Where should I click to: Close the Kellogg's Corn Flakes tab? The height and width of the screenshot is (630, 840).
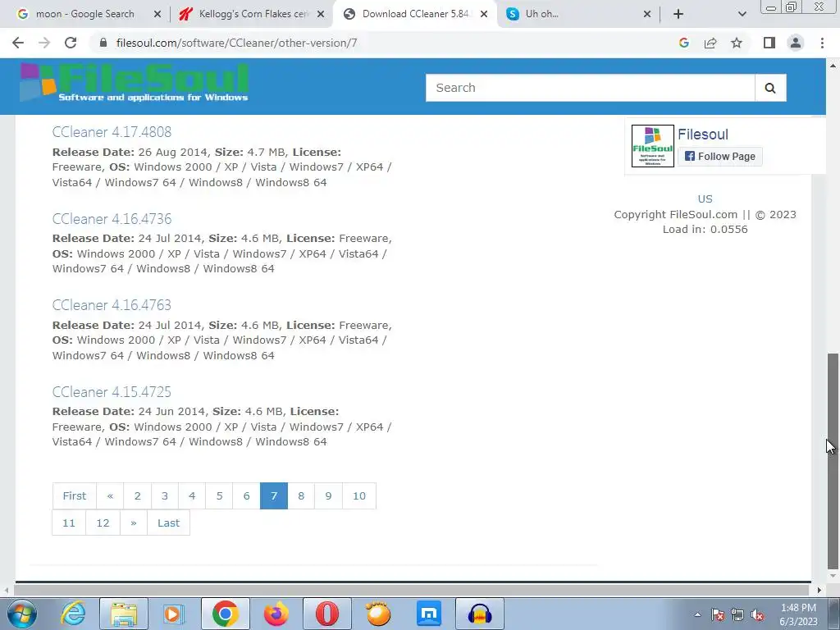(321, 14)
